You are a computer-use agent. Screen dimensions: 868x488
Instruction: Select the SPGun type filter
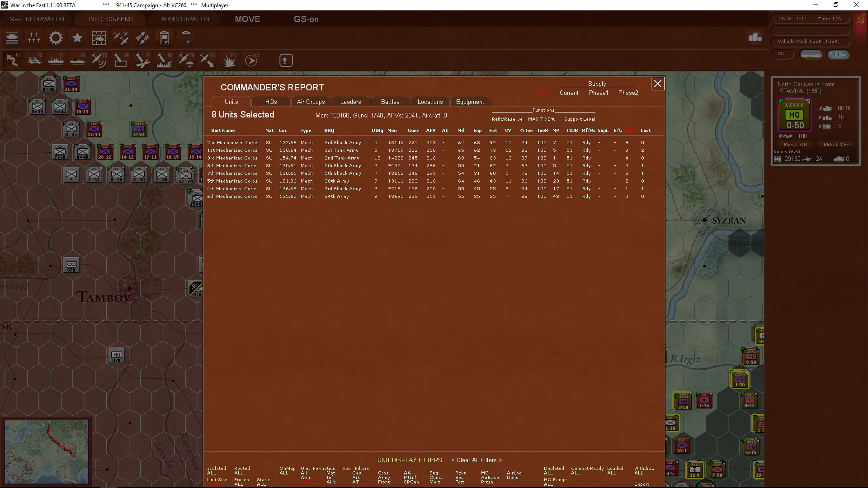(411, 482)
